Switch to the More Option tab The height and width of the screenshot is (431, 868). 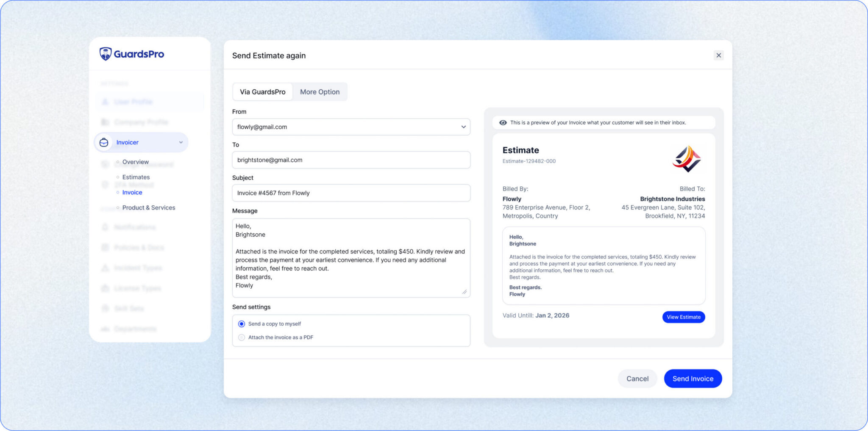(x=320, y=92)
